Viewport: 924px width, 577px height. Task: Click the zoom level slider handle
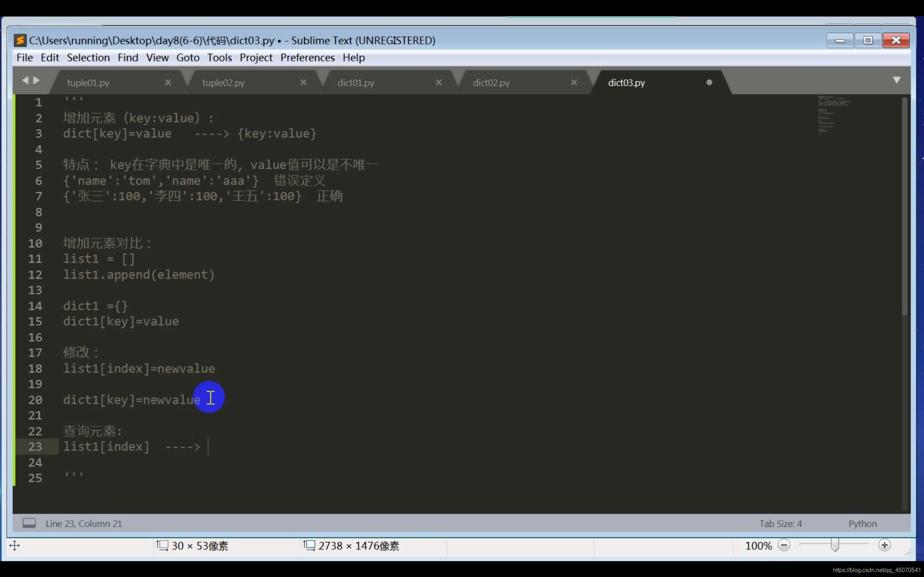(x=834, y=545)
